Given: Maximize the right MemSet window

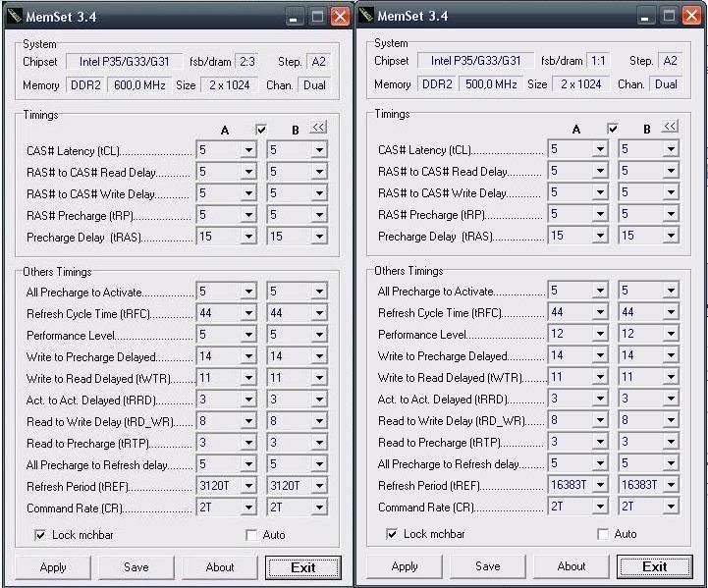Looking at the screenshot, I should (669, 16).
